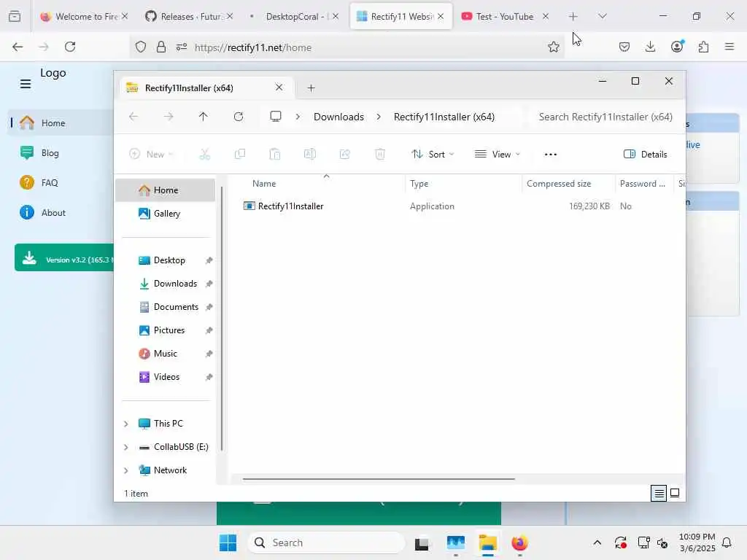Image resolution: width=747 pixels, height=560 pixels.
Task: Click the PC monitor icon in breadcrumb
Action: pyautogui.click(x=275, y=117)
